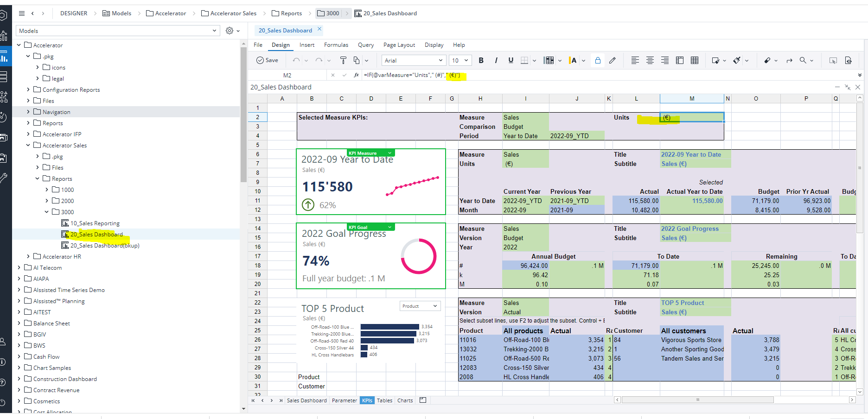Click the align center icon
This screenshot has width=868, height=419.
click(x=650, y=60)
